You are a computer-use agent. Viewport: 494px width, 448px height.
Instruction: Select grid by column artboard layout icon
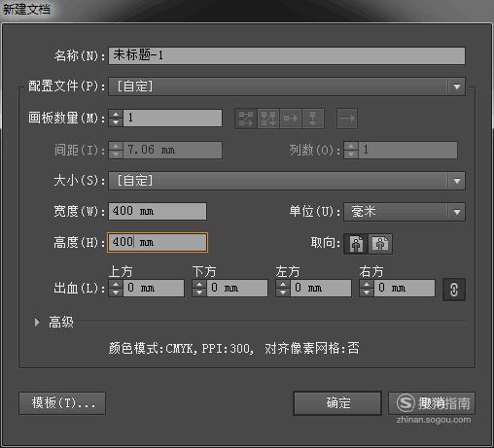(268, 119)
